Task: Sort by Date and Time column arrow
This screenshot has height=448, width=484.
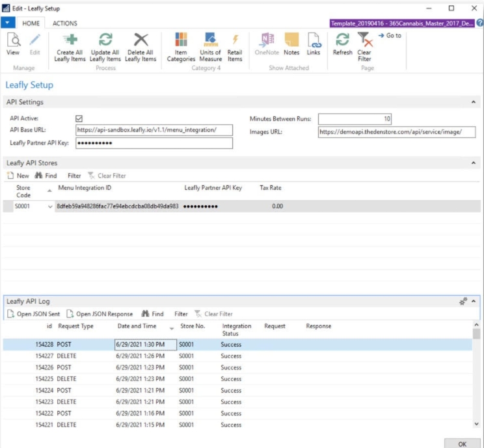Action: (172, 329)
